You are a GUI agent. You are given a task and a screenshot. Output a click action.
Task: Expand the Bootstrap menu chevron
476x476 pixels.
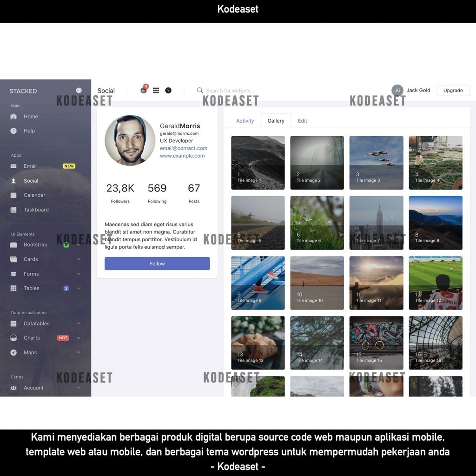78,245
